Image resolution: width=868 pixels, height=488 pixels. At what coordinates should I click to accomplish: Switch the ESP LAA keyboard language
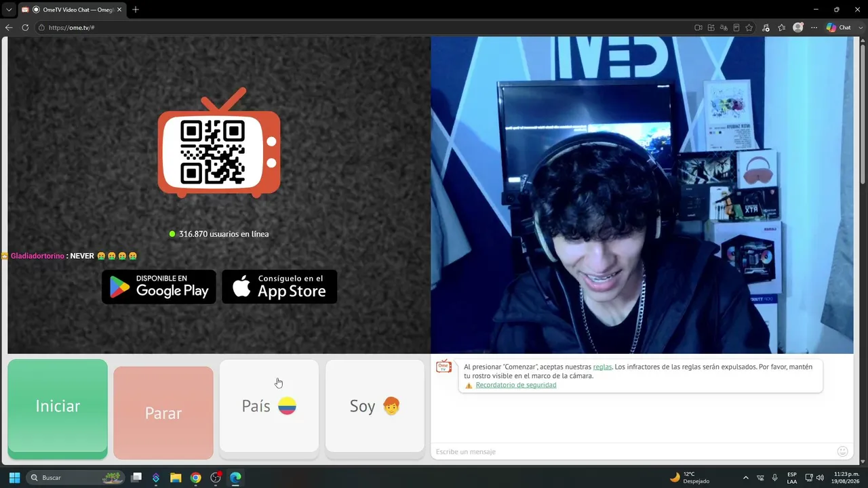pyautogui.click(x=792, y=478)
